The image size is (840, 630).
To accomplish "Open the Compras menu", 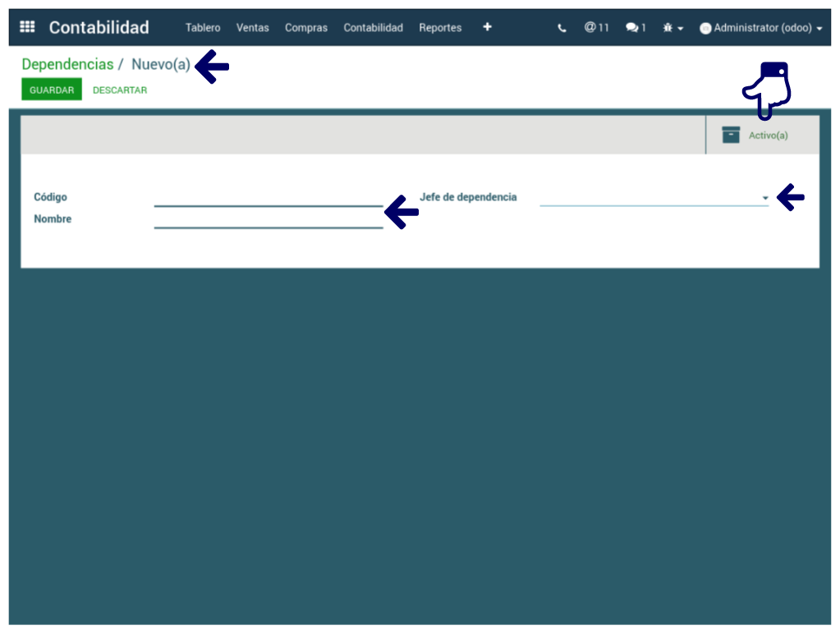I will click(305, 28).
